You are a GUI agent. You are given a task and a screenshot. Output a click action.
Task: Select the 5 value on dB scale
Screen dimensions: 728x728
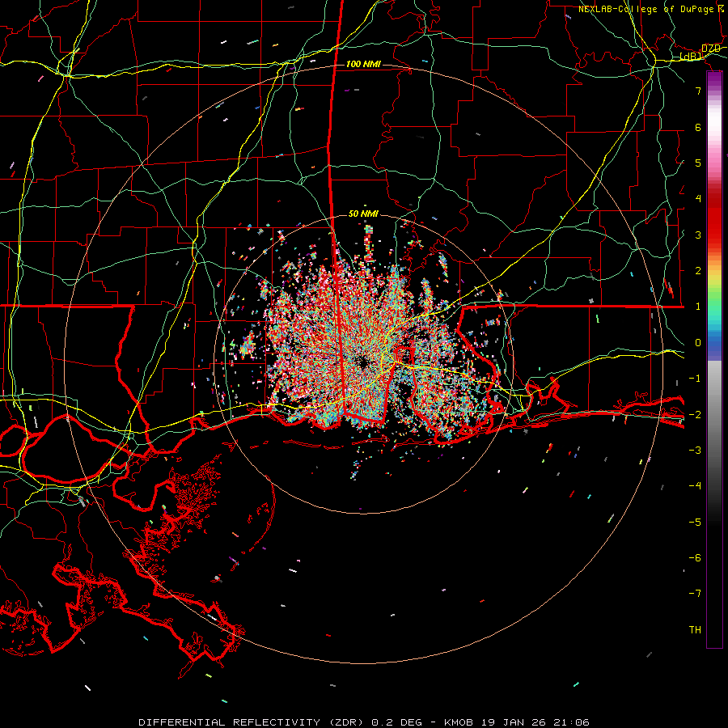(698, 163)
